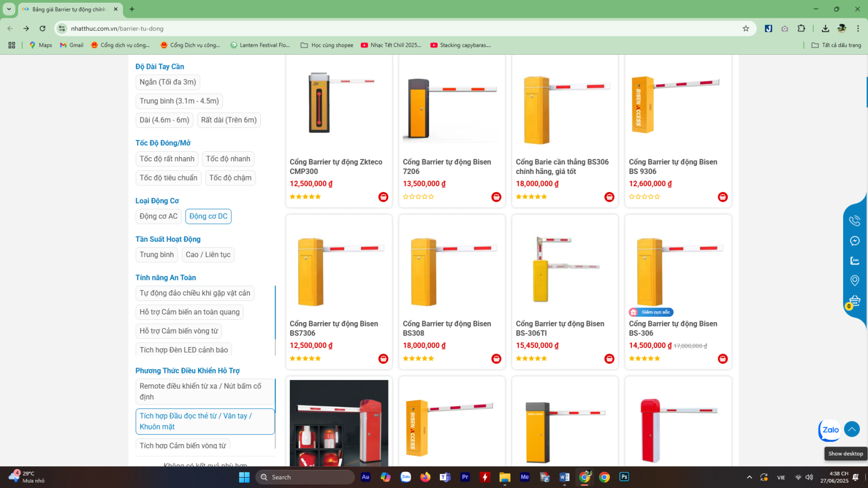Add Bisen BS 9306 to cart
Screen dimensions: 868x488
[x=723, y=197]
